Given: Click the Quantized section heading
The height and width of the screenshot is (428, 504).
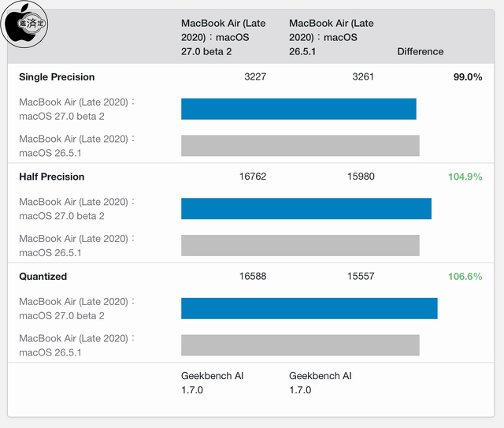Looking at the screenshot, I should [43, 277].
